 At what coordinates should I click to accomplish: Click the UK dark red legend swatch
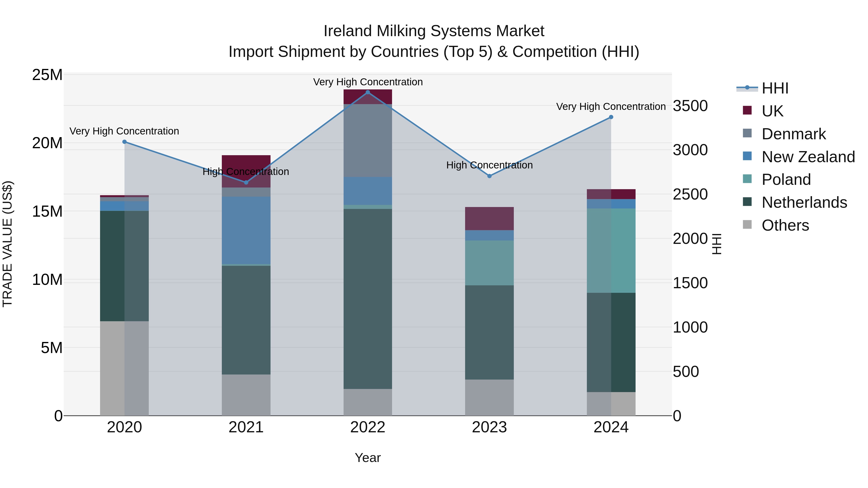click(x=747, y=110)
